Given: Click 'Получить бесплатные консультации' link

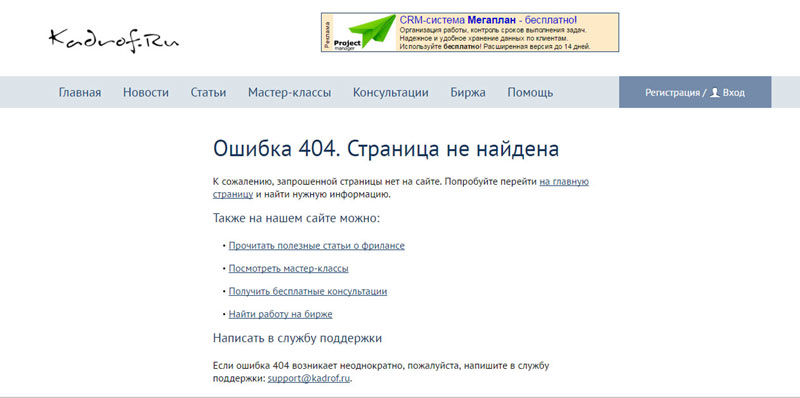Looking at the screenshot, I should point(308,291).
